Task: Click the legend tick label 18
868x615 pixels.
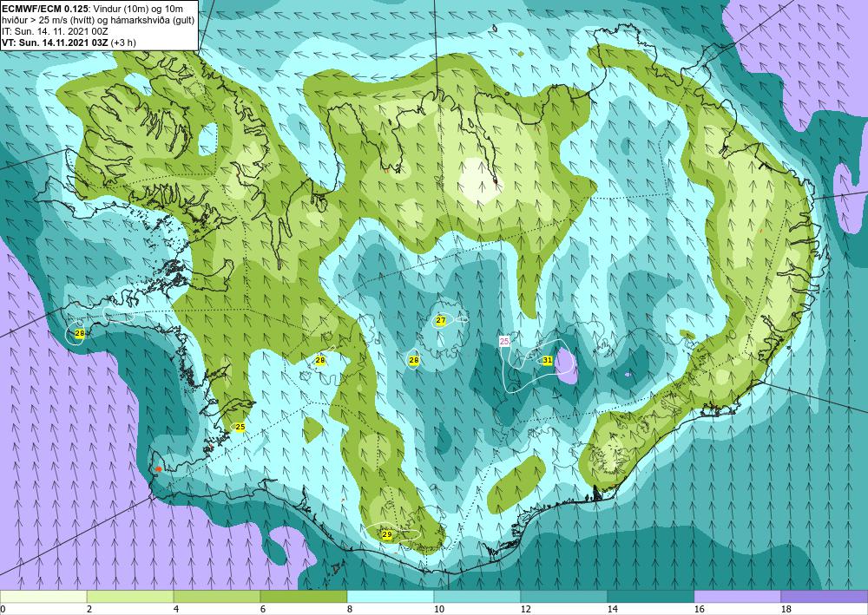Action: [786, 609]
